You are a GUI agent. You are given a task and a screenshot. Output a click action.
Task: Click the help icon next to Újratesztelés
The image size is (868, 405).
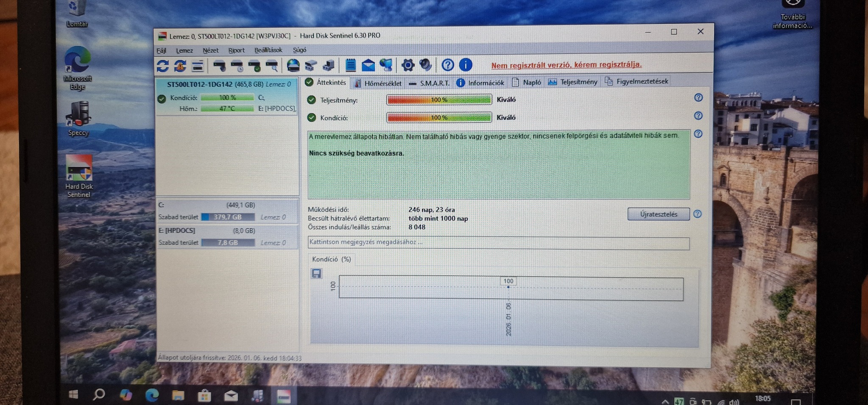pyautogui.click(x=698, y=214)
